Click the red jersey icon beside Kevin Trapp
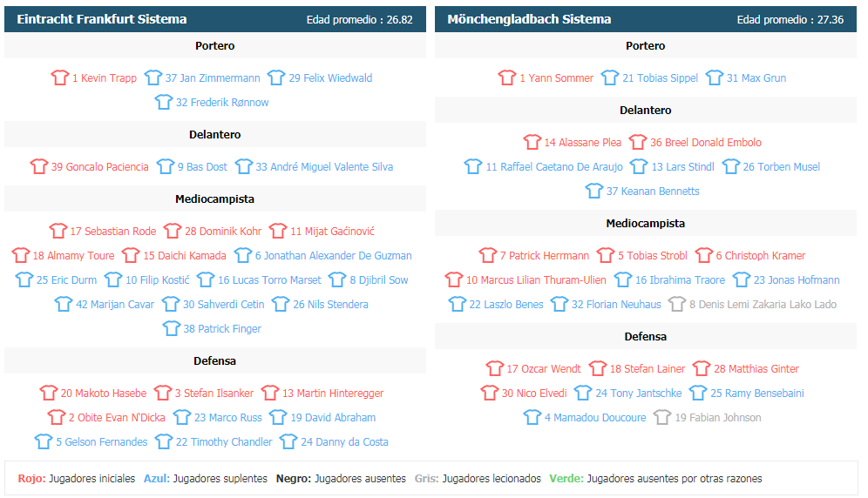Image resolution: width=868 pixels, height=498 pixels. pyautogui.click(x=60, y=77)
